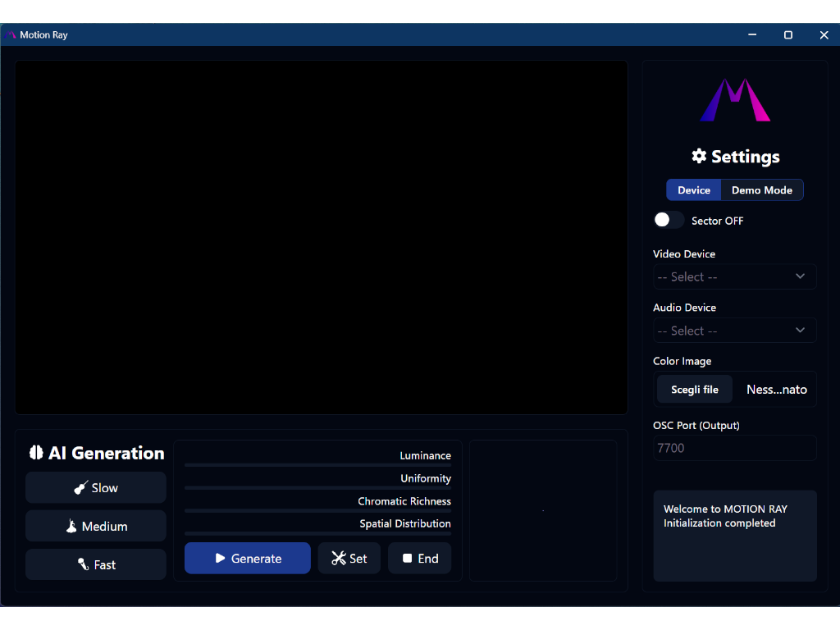
Task: Select the Fast generation speed
Action: (x=96, y=564)
